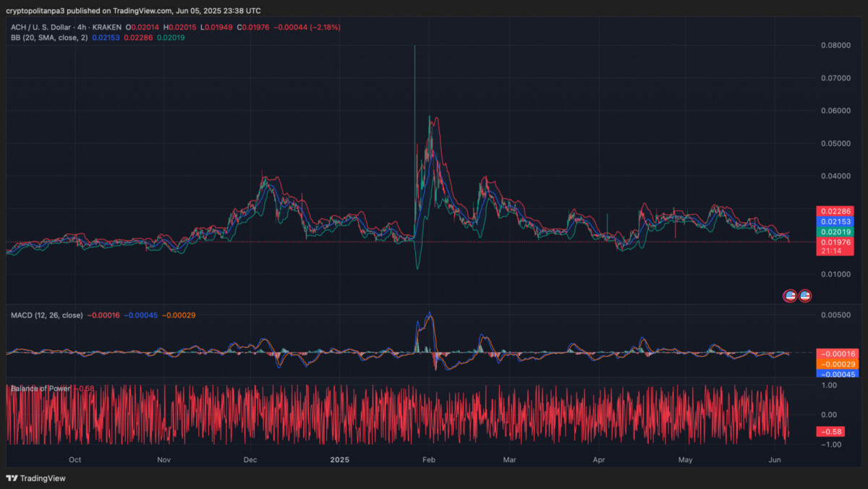
Task: Click the cryptopolitanpa3 published header text
Action: pos(134,11)
